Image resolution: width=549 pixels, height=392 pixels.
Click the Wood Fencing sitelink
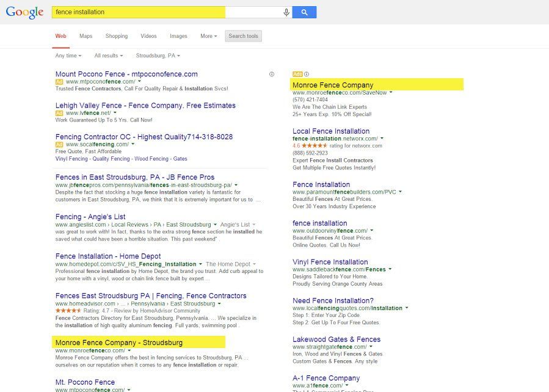pos(151,159)
